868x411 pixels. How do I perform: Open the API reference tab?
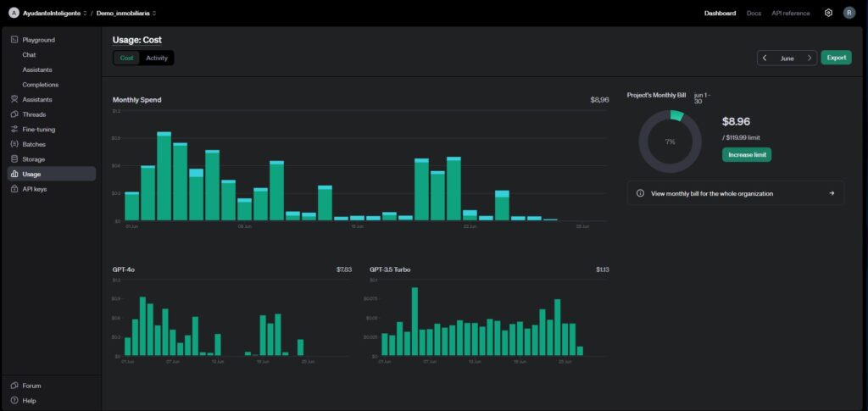click(790, 13)
